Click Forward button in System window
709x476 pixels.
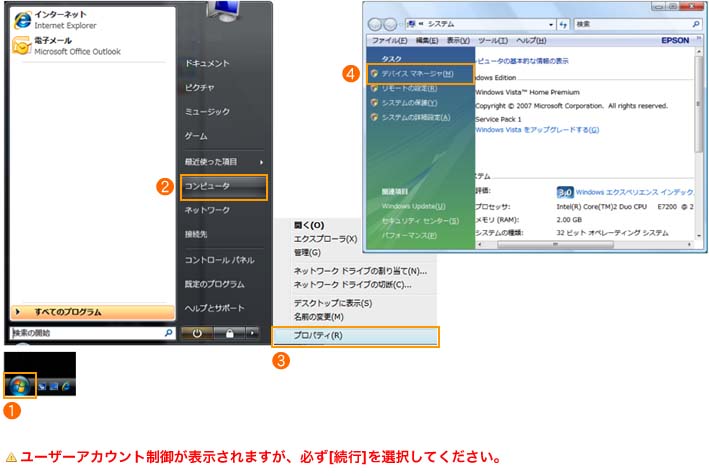[x=390, y=24]
